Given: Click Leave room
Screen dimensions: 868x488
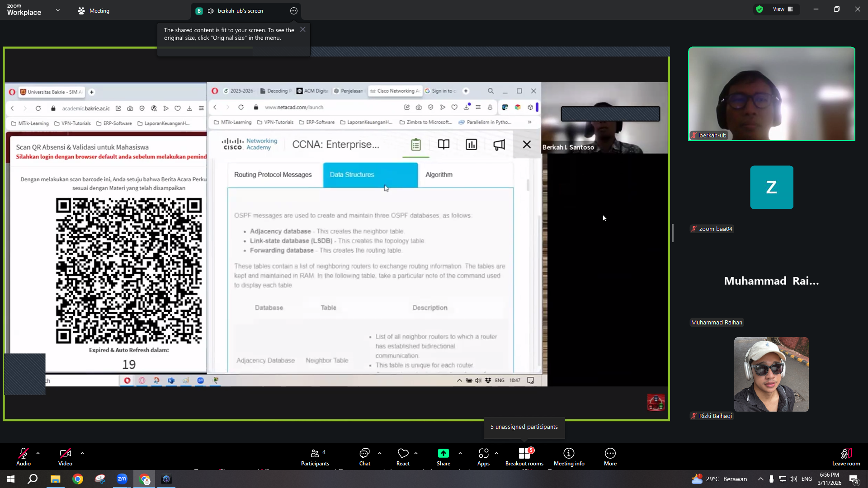Looking at the screenshot, I should click(846, 456).
